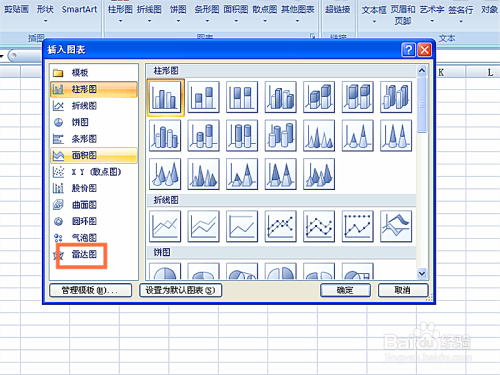This screenshot has width=500, height=375.
Task: Select 折线图 in the chart type list
Action: coord(94,106)
